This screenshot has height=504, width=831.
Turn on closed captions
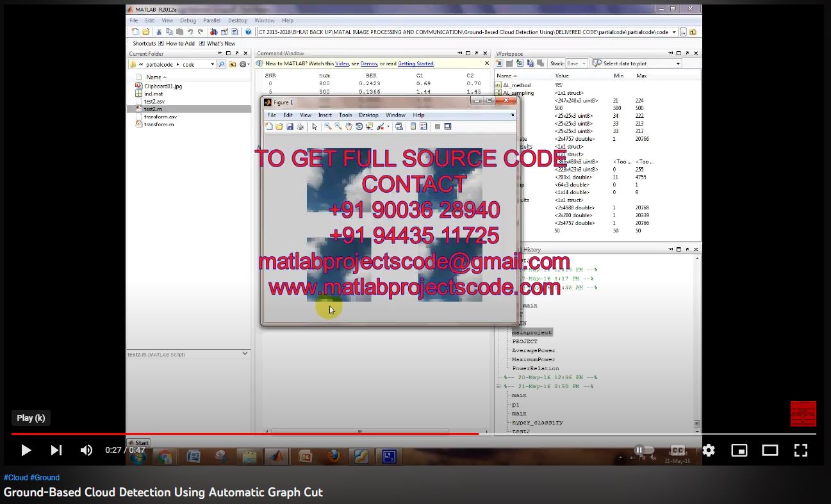(x=678, y=450)
